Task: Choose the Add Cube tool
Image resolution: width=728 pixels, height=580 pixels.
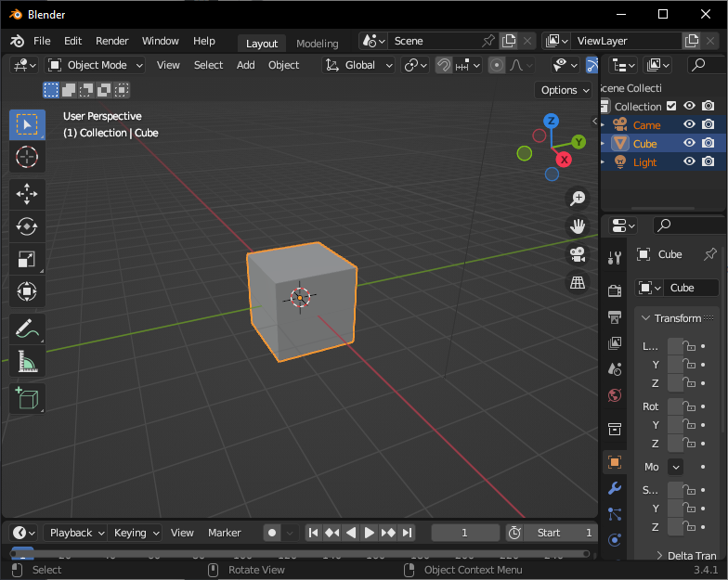Action: (x=27, y=399)
